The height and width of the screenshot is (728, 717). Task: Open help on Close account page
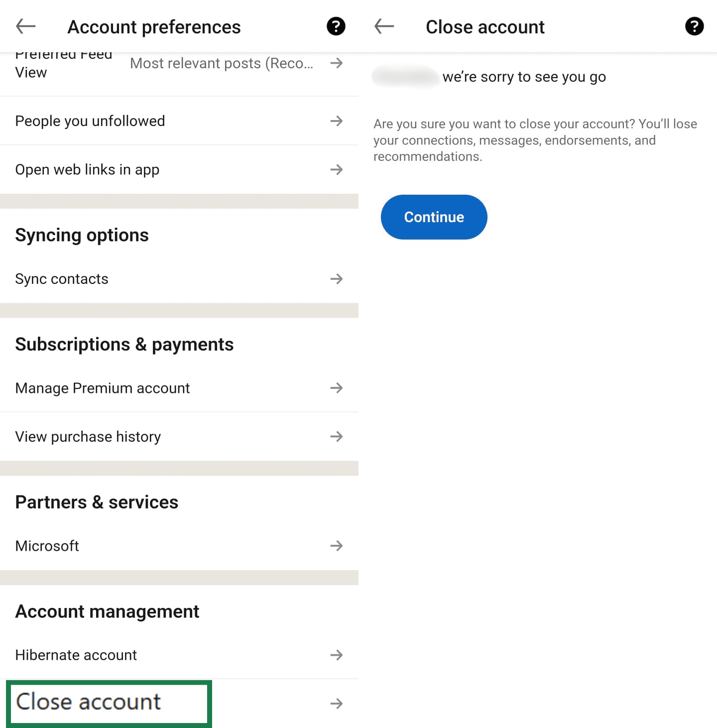pyautogui.click(x=694, y=26)
